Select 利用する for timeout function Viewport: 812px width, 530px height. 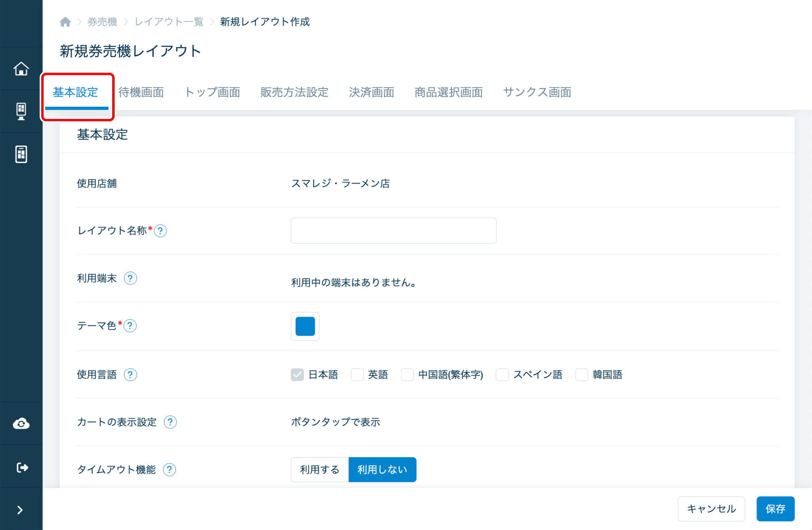pyautogui.click(x=320, y=470)
